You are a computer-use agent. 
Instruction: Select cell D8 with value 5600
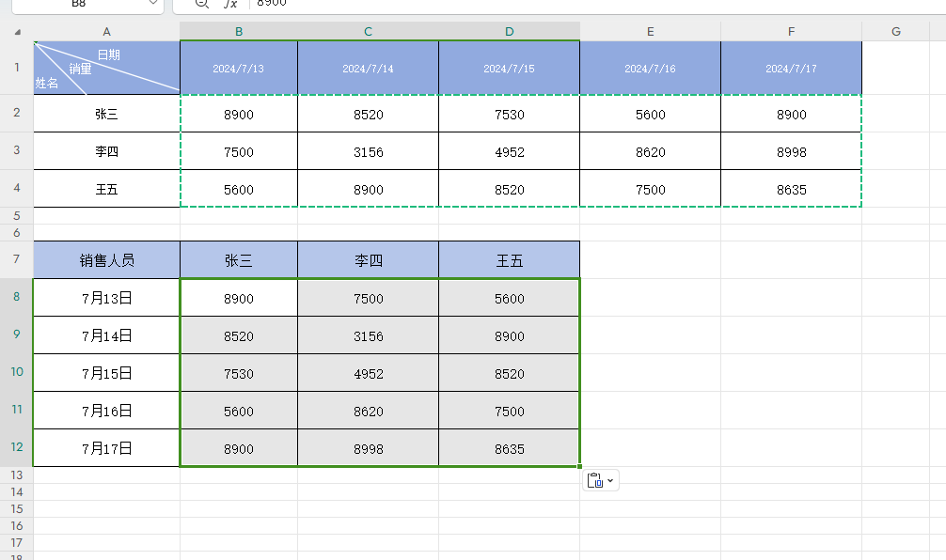509,297
